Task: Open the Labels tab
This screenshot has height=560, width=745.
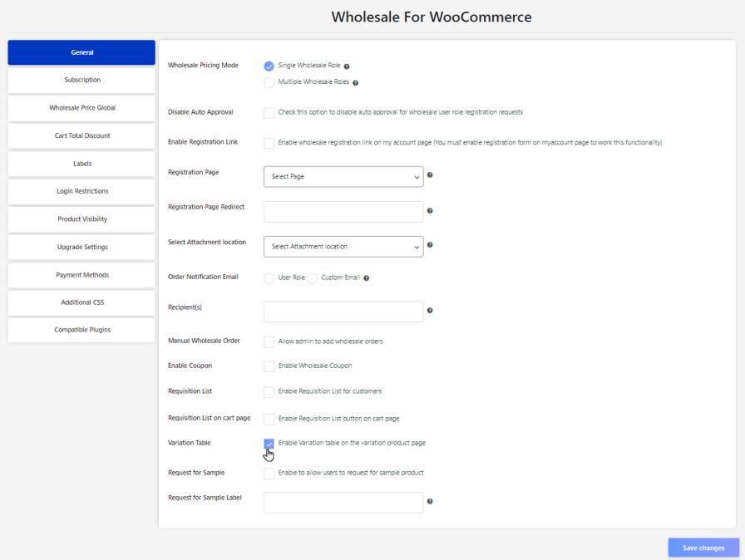Action: pos(81,164)
